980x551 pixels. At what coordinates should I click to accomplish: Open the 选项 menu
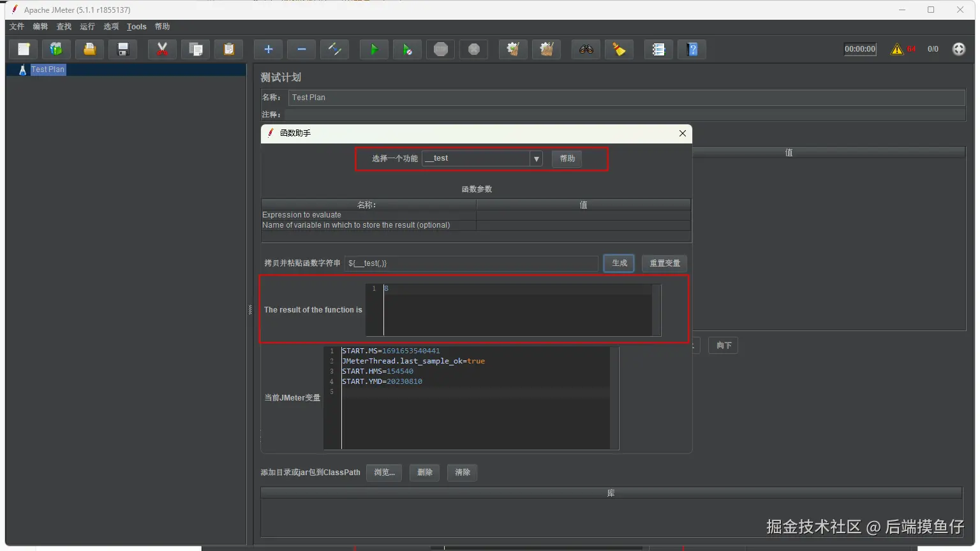111,26
